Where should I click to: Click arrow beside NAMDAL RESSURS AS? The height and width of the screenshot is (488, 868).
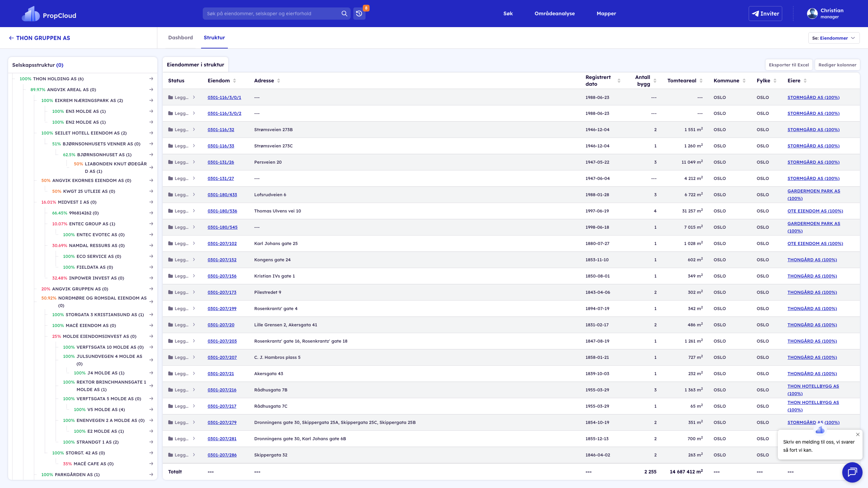(151, 245)
